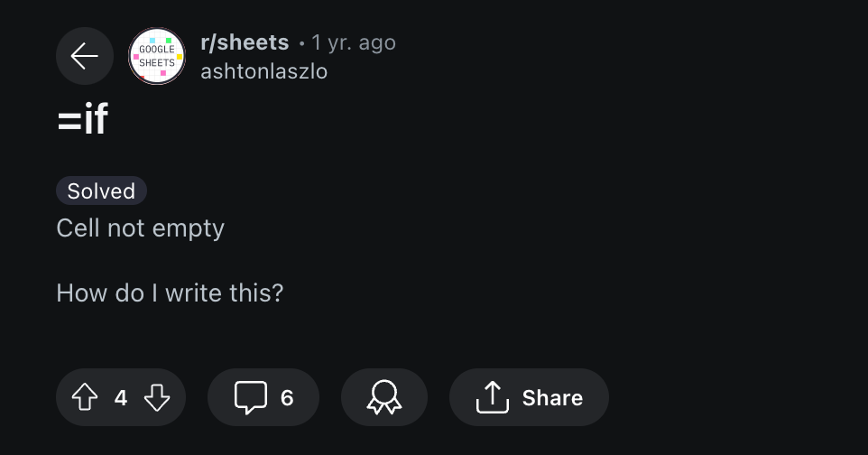This screenshot has height=455, width=868.
Task: Give an award using ribbon icon
Action: coord(383,397)
